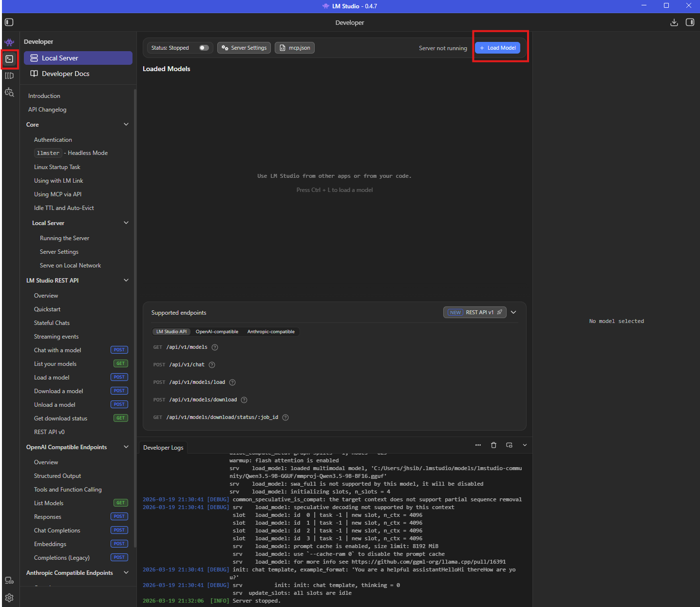This screenshot has width=700, height=607.
Task: Click the NEW REST API v1 button
Action: [x=475, y=312]
